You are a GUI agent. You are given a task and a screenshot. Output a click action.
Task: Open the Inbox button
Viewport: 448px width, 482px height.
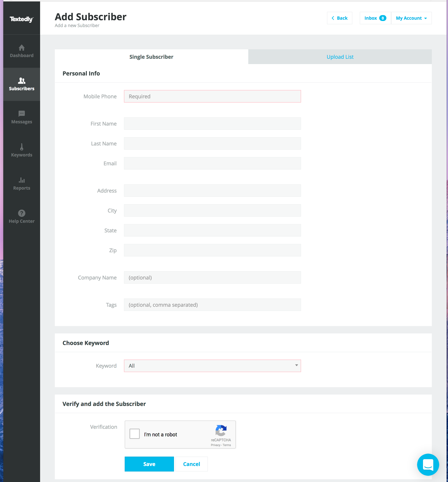pos(375,18)
